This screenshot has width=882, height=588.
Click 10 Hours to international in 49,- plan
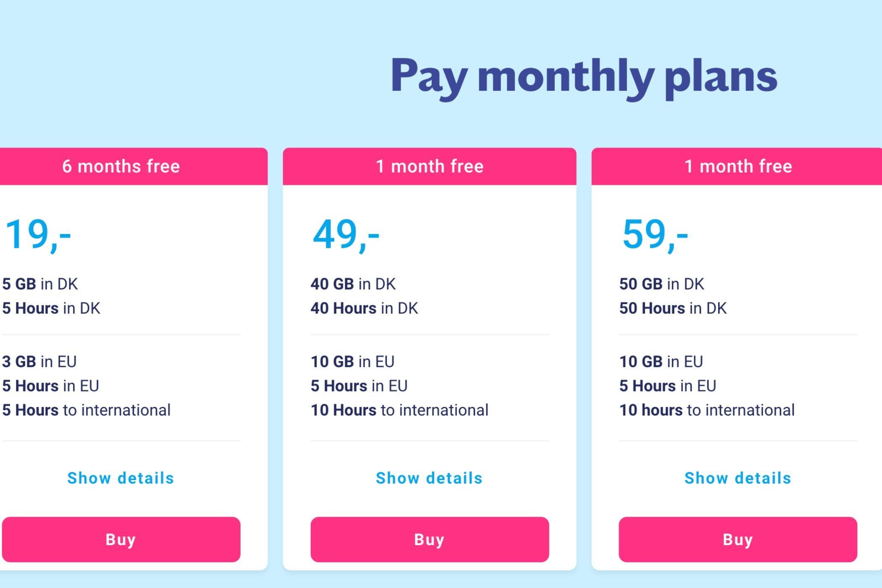pos(399,410)
